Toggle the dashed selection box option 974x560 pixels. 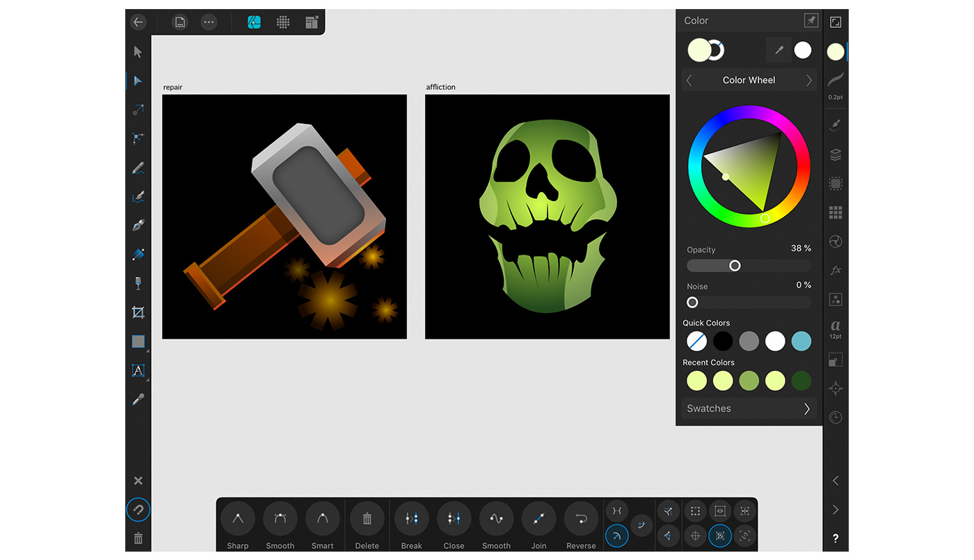pos(695,511)
